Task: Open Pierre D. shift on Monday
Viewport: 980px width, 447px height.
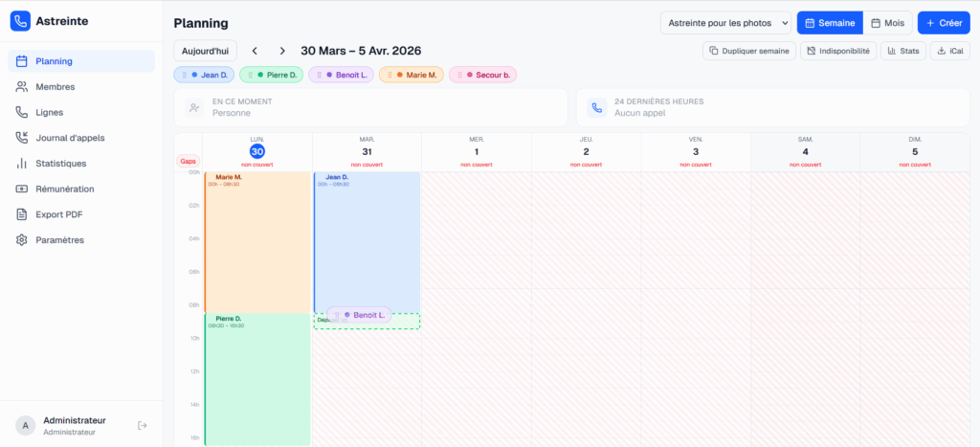Action: pos(257,379)
